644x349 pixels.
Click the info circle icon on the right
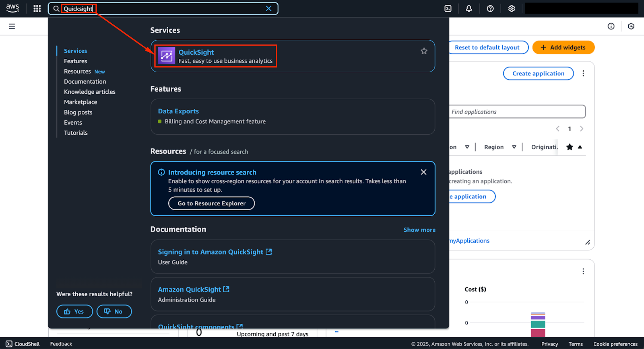tap(611, 26)
